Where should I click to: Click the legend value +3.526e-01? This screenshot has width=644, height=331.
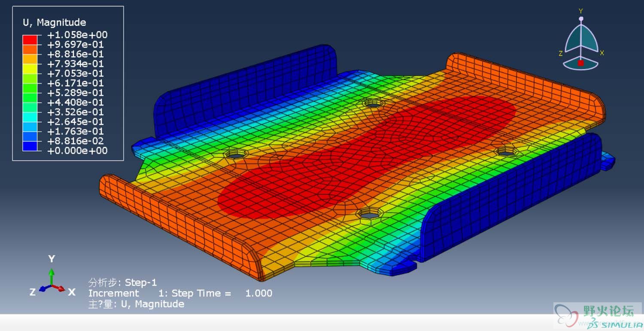pos(75,112)
